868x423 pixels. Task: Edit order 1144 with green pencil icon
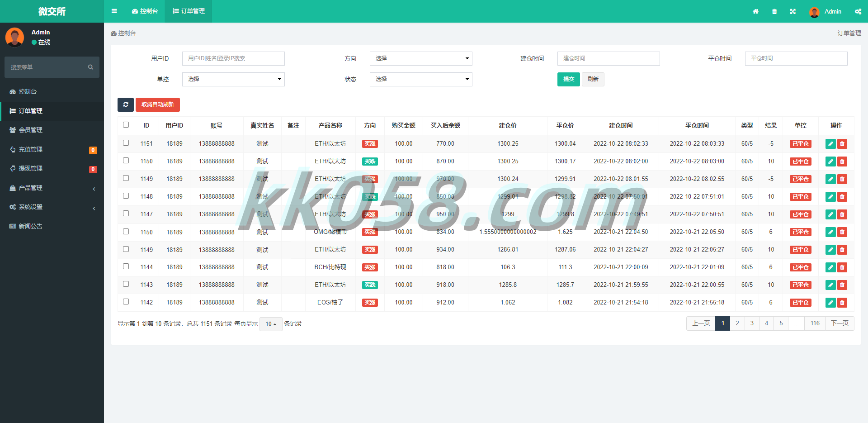[830, 267]
